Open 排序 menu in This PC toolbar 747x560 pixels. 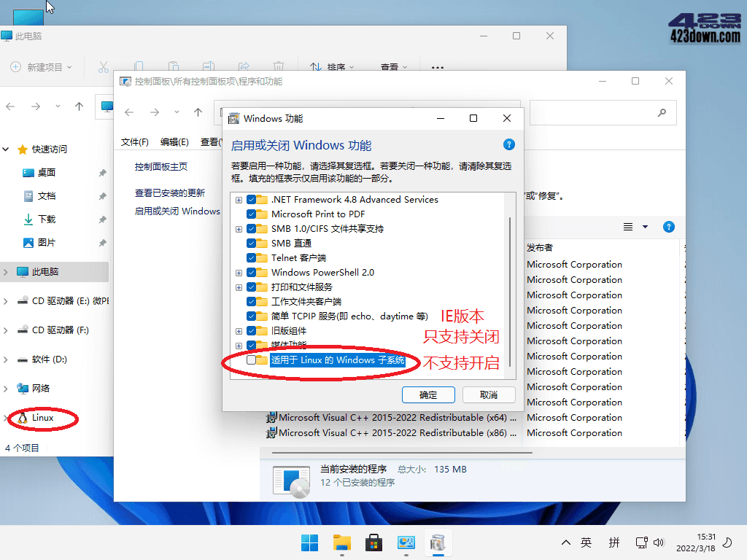332,67
